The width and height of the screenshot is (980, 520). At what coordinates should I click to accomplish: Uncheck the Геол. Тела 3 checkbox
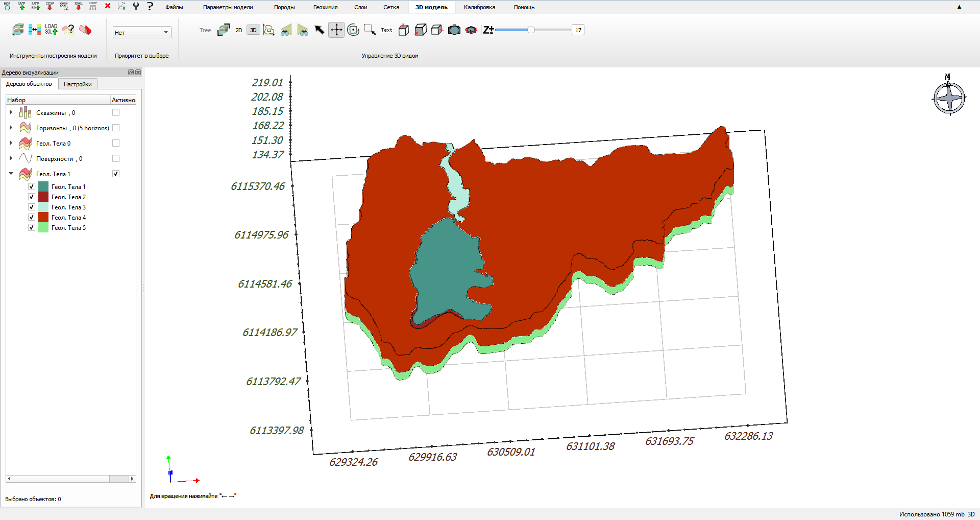32,207
